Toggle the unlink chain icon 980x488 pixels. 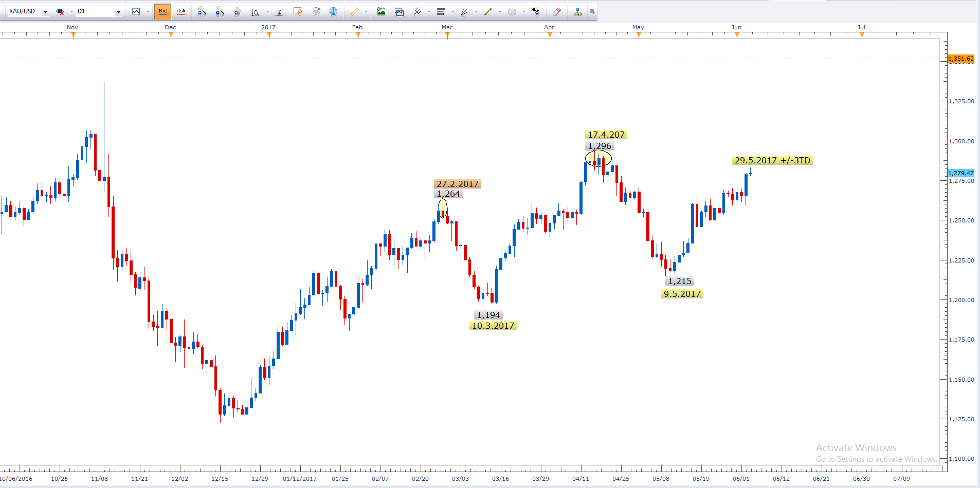coord(60,11)
